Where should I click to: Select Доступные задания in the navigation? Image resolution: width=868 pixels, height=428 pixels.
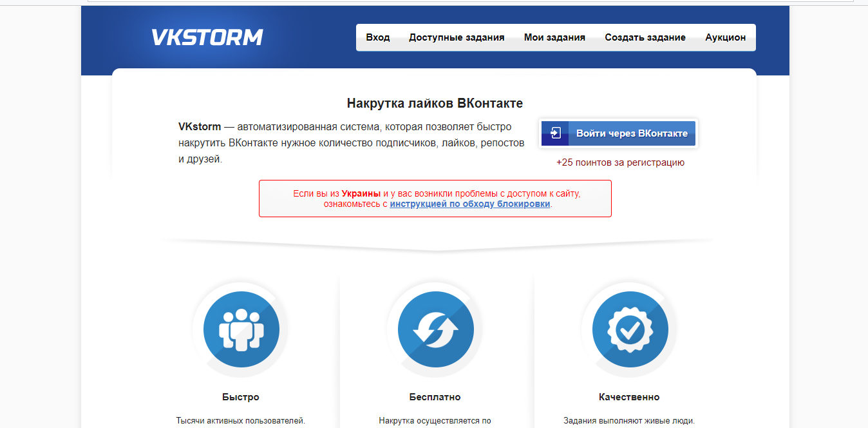pyautogui.click(x=457, y=37)
